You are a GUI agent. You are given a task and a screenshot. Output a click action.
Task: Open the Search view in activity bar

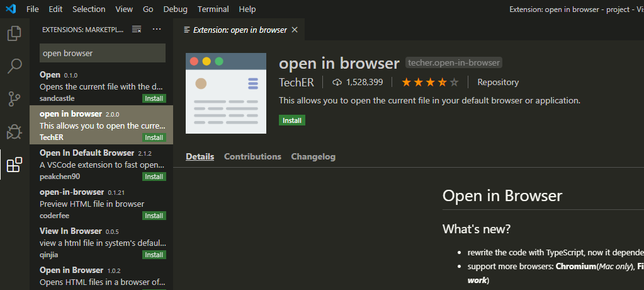pos(14,66)
